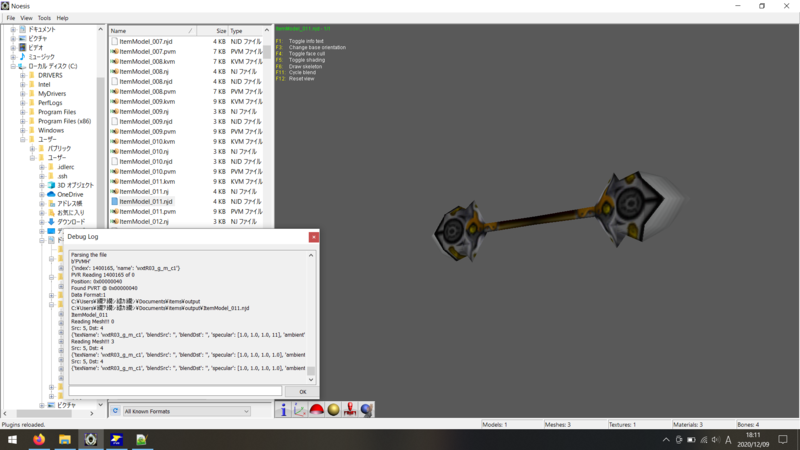Click the OneDrive cloud icon in folder tree
The image size is (800, 450).
click(x=51, y=194)
